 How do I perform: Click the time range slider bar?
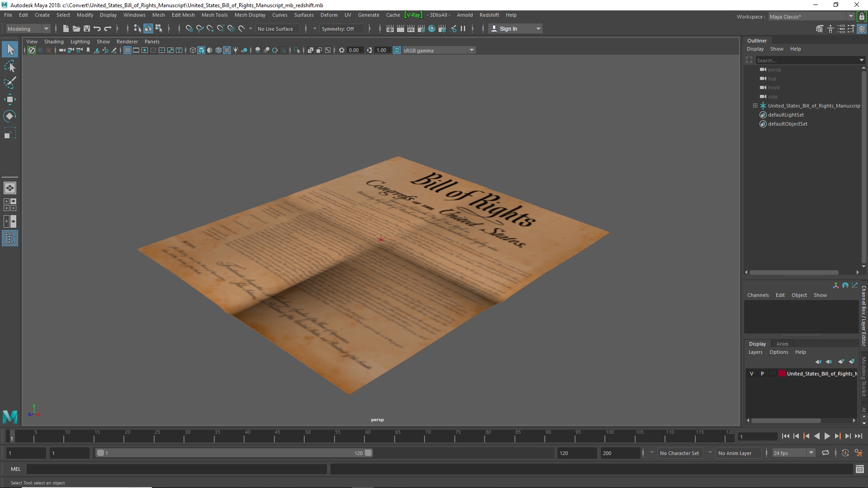click(x=234, y=453)
